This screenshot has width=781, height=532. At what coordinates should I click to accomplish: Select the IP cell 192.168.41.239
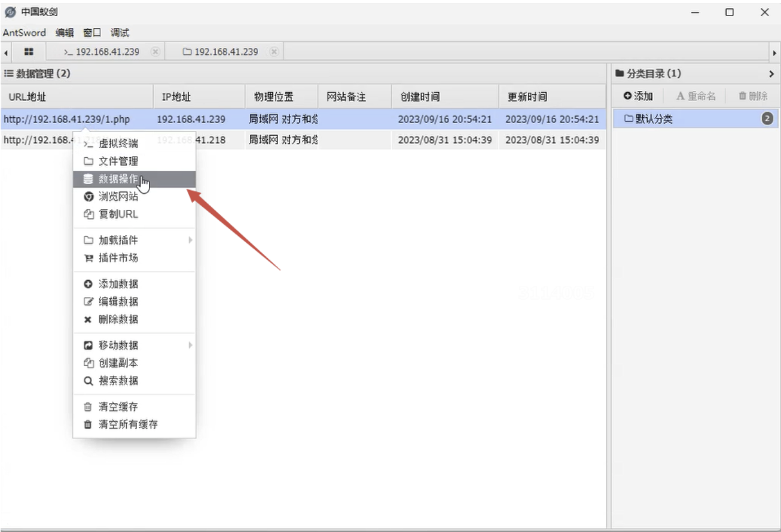pos(191,119)
